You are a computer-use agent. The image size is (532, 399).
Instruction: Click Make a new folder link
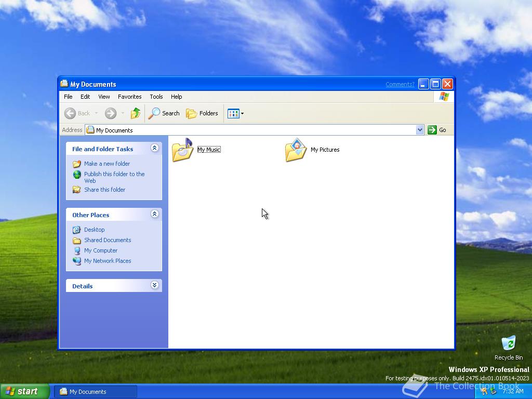pyautogui.click(x=107, y=164)
